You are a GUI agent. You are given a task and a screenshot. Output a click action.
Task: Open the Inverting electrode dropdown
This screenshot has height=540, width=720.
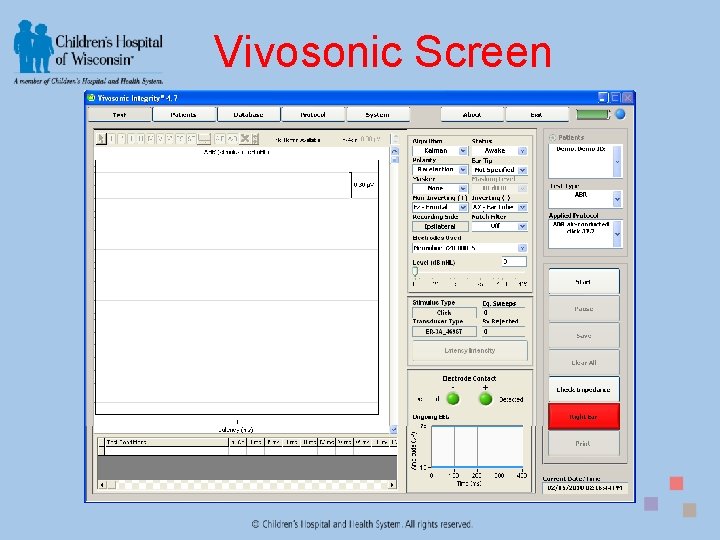[x=522, y=207]
